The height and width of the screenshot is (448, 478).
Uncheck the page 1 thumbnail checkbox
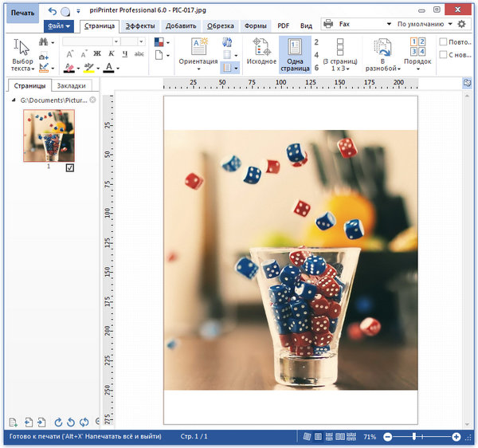[70, 168]
